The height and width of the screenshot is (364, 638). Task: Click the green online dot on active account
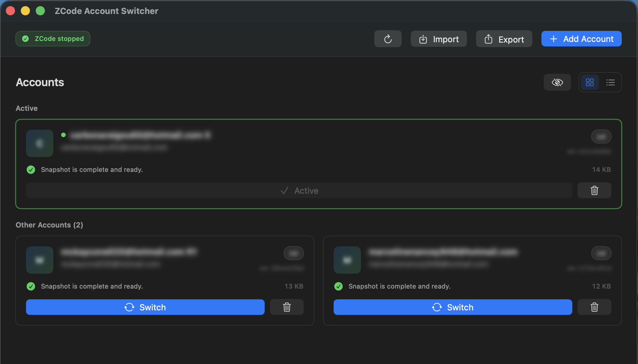coord(63,135)
